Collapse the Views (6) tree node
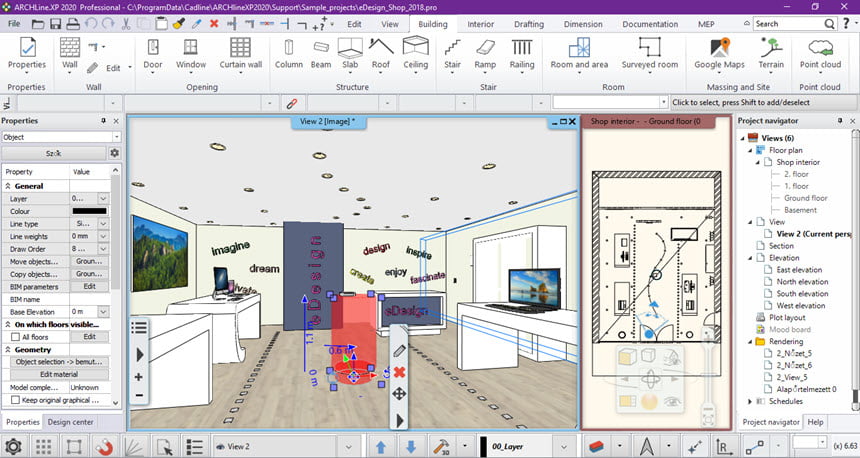Screen dimensions: 860x458 click(x=743, y=138)
